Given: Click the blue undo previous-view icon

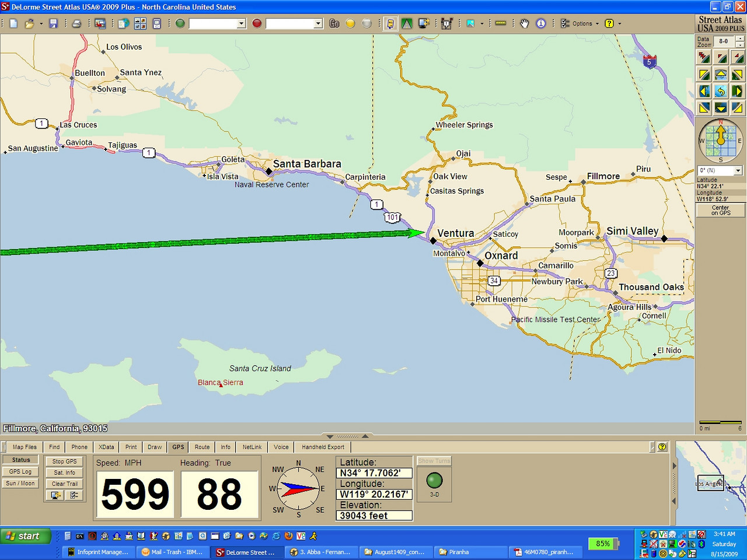Looking at the screenshot, I should (721, 91).
